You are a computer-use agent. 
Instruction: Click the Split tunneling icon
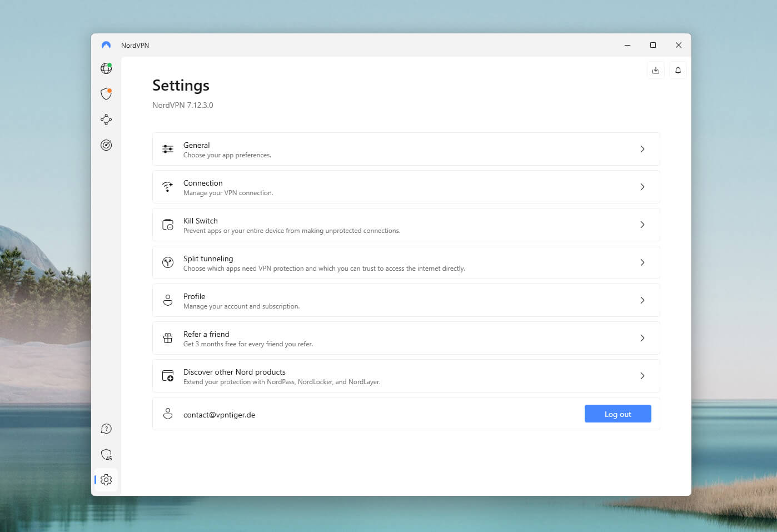(x=168, y=262)
